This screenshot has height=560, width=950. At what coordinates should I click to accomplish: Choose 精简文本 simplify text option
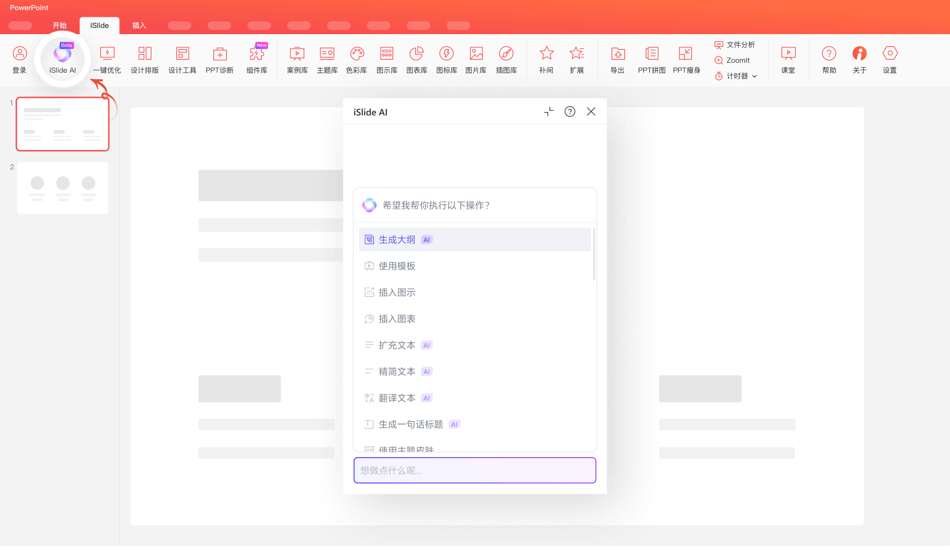click(475, 372)
